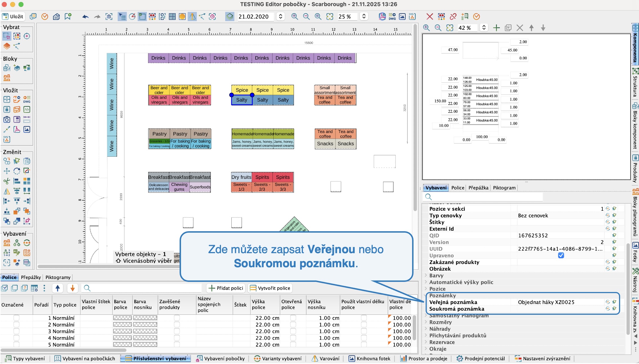The height and width of the screenshot is (364, 639).
Task: Open the Vybavení pobočky bottom tab
Action: point(221,359)
